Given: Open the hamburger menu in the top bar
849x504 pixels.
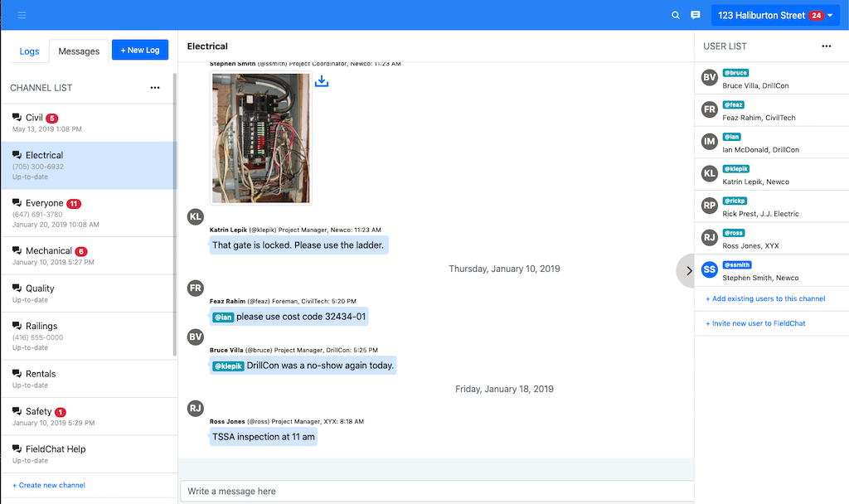Looking at the screenshot, I should (x=22, y=14).
